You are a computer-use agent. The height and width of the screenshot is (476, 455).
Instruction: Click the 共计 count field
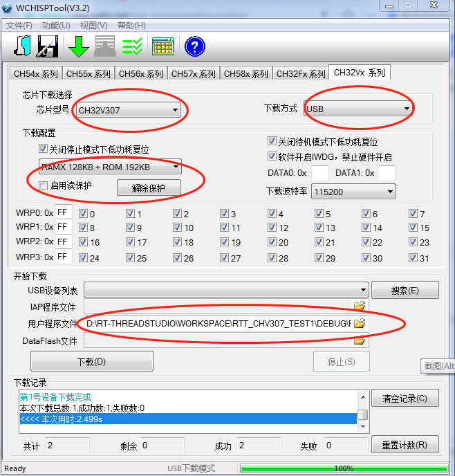pyautogui.click(x=67, y=446)
